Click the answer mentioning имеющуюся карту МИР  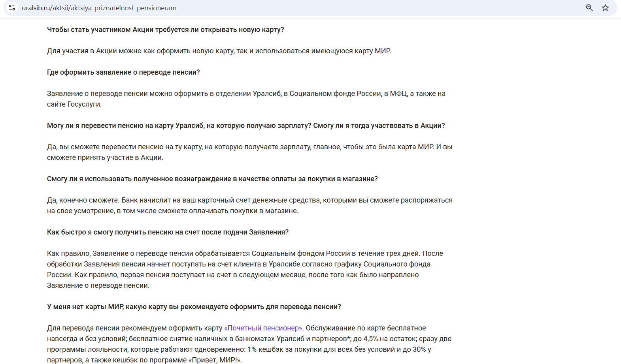(219, 51)
